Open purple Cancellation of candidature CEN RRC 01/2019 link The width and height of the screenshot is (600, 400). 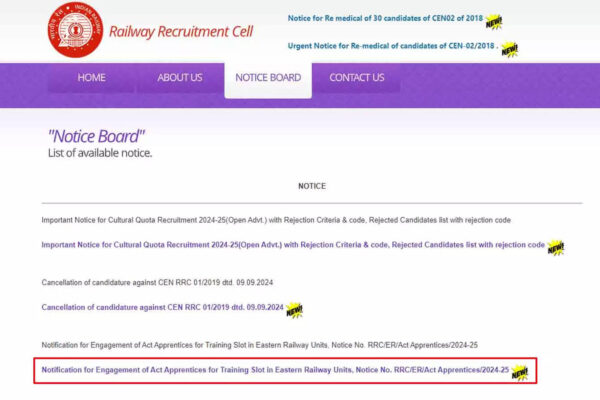point(160,308)
